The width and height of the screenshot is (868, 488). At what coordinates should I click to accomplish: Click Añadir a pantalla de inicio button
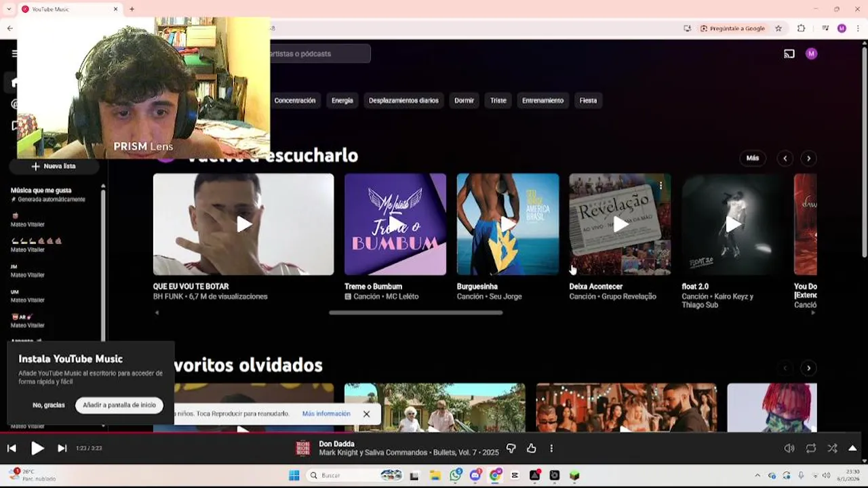coord(119,405)
